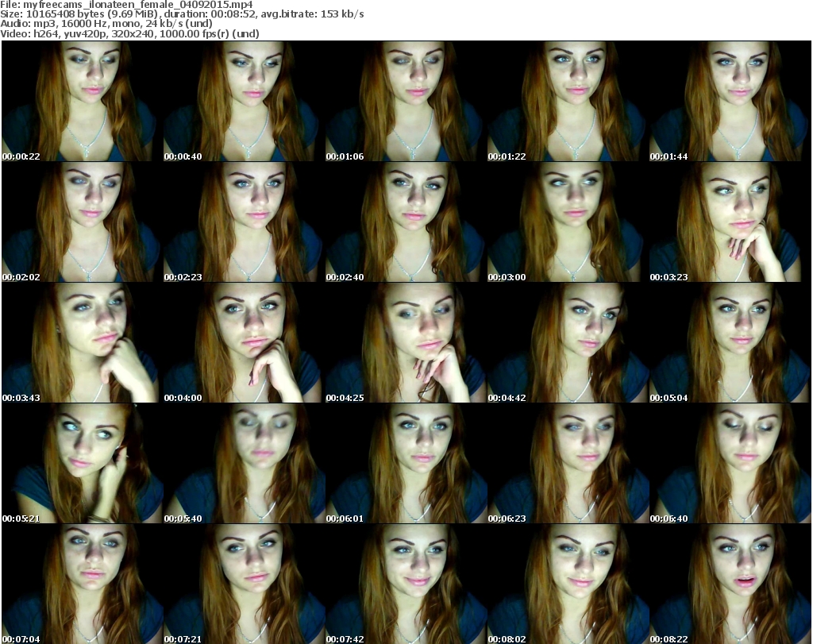Screen dimensions: 813x644
Task: Select the 'Video: h264, yuv420p' line
Action: (129, 33)
